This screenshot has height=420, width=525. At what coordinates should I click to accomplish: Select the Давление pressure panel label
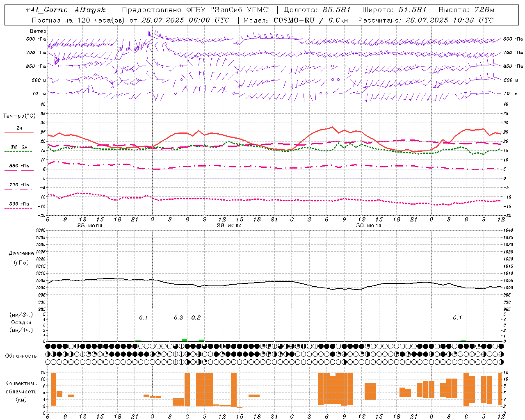tap(21, 253)
